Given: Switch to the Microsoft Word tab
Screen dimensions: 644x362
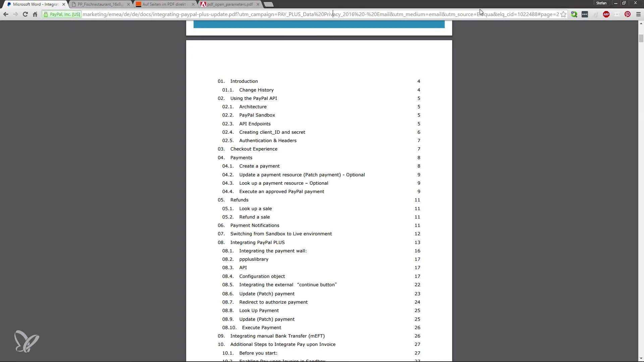Looking at the screenshot, I should pos(33,4).
